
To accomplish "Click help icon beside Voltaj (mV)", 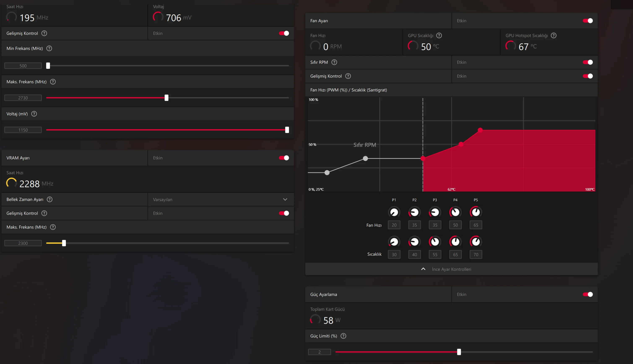I will click(34, 114).
